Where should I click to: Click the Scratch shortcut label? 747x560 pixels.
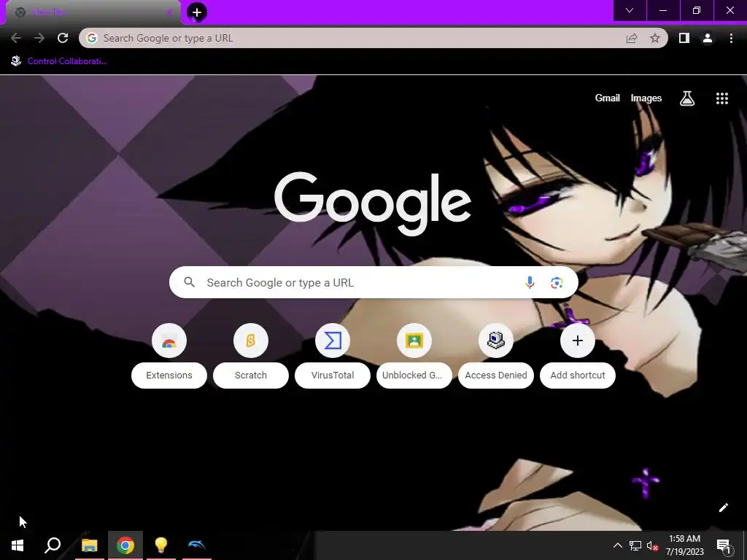(251, 376)
